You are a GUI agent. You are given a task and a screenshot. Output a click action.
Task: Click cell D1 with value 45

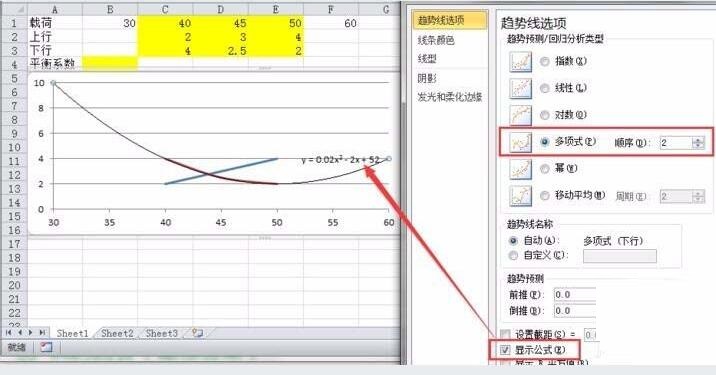tap(221, 23)
